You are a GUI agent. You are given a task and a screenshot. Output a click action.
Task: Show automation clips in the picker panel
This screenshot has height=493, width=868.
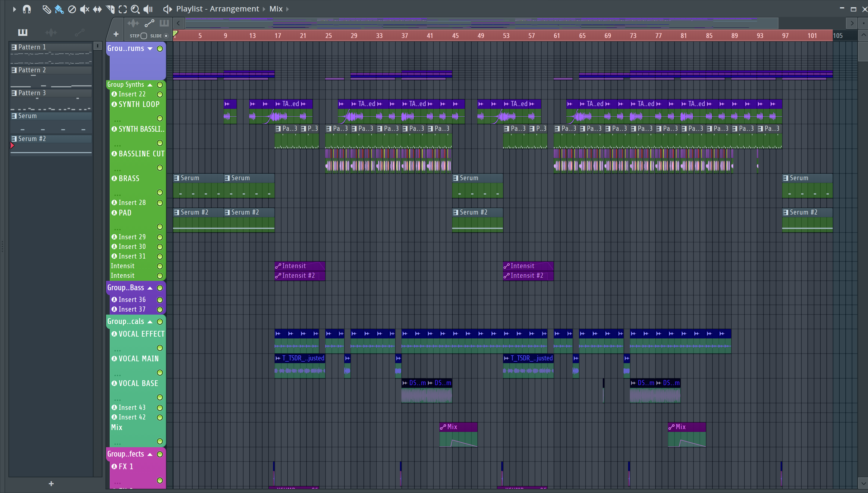tap(80, 33)
